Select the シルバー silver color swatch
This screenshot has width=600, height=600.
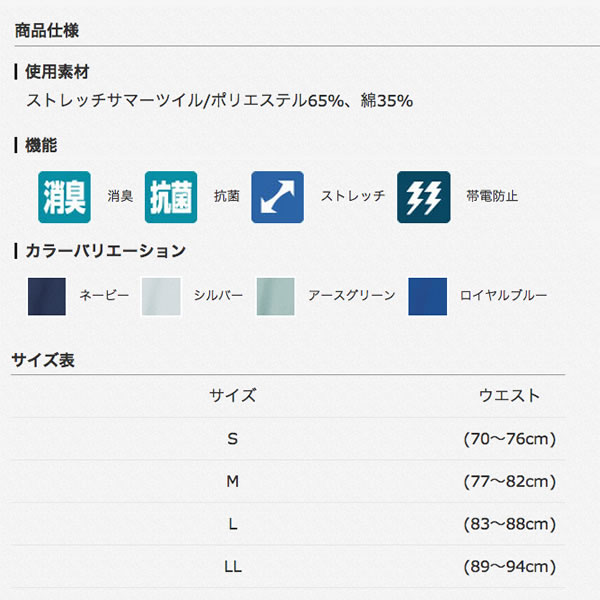pyautogui.click(x=161, y=297)
